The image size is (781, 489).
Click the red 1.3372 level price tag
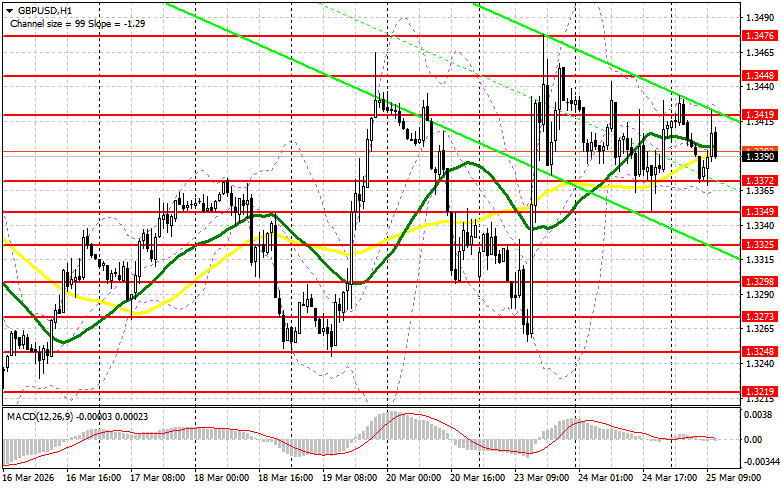[759, 181]
